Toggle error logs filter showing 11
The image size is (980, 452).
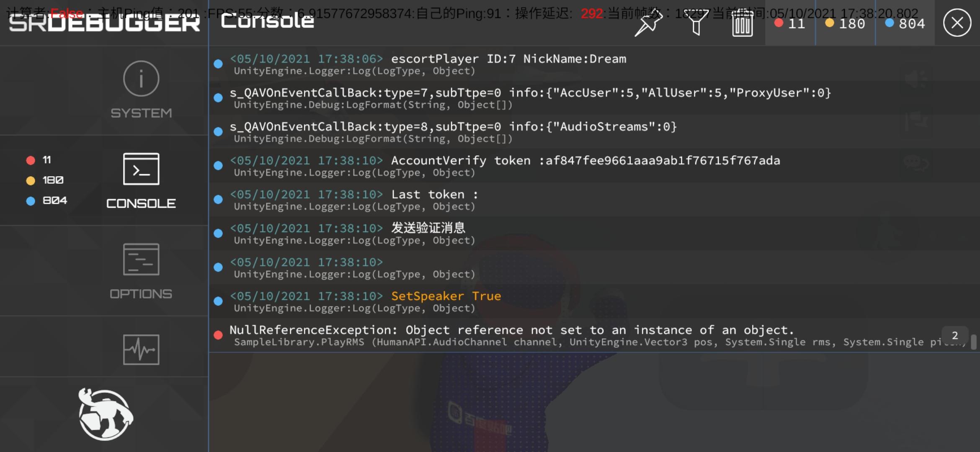click(790, 23)
